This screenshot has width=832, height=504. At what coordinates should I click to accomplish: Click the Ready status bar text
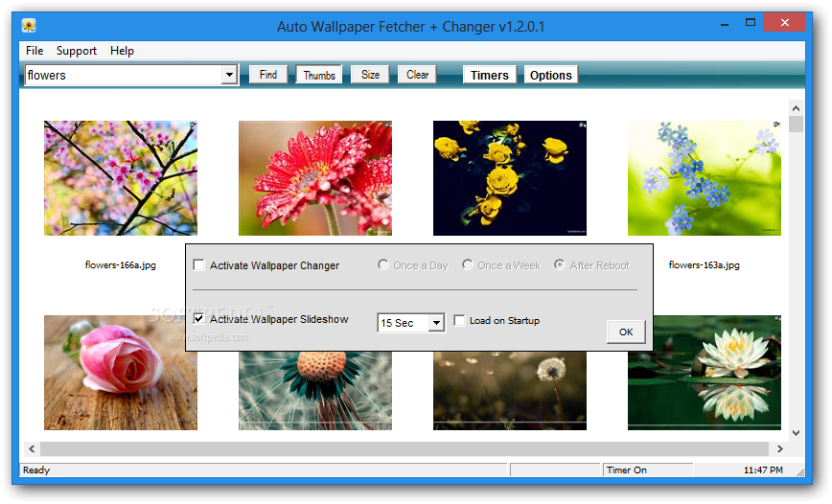point(36,470)
